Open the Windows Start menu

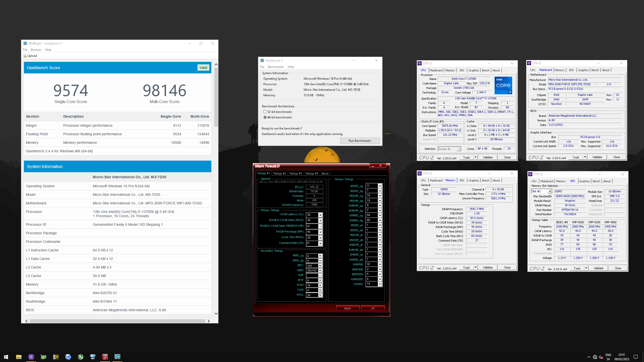(6, 357)
